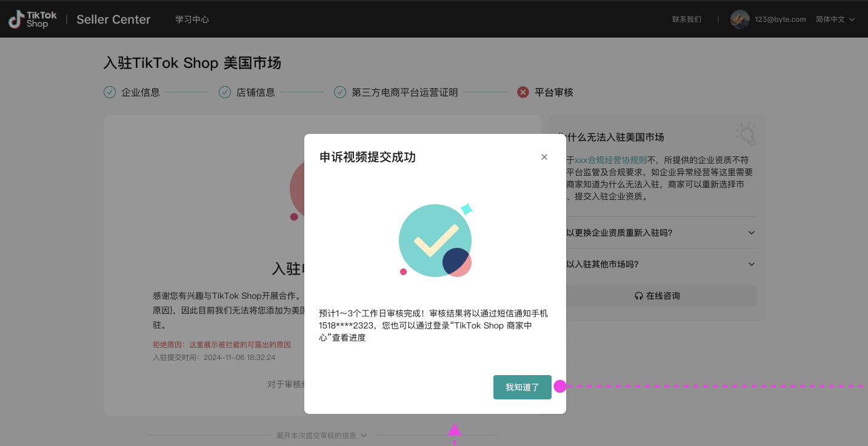Click the 第三方电商平台运营证明 step checkmark icon
The height and width of the screenshot is (446, 868).
340,92
